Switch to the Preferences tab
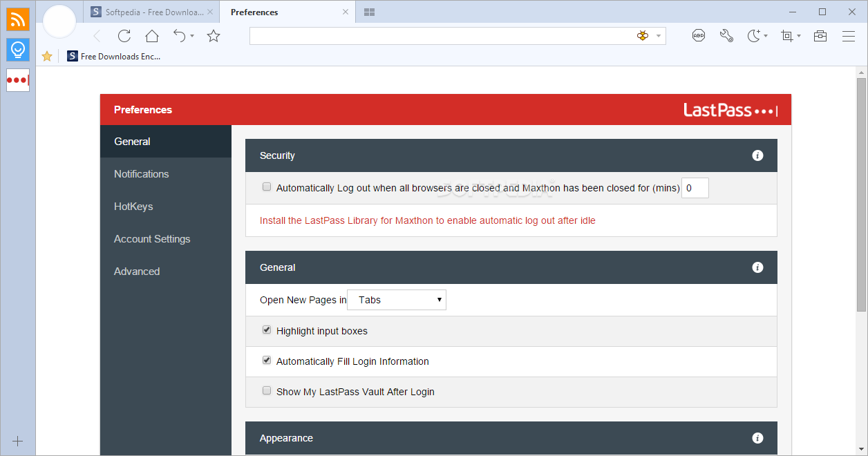The height and width of the screenshot is (456, 868). click(x=287, y=12)
